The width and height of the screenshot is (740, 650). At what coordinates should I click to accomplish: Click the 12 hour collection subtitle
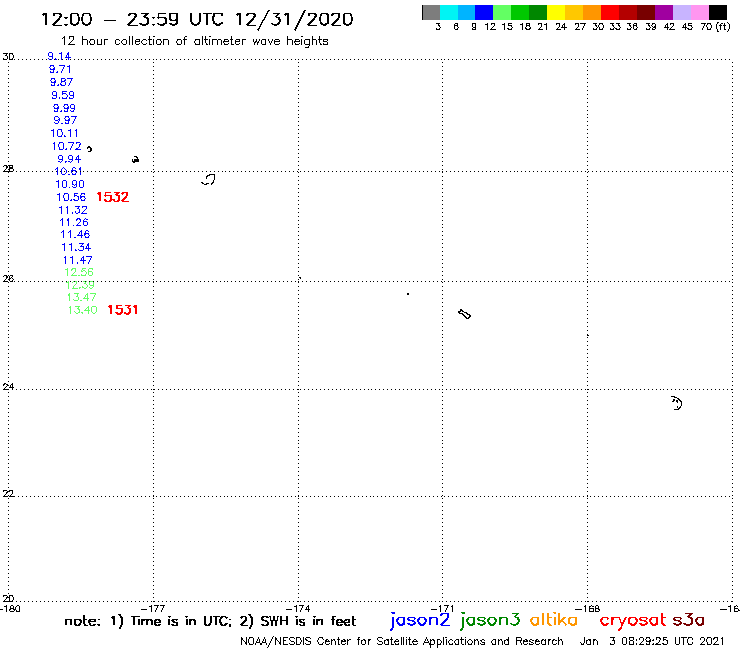tap(194, 42)
